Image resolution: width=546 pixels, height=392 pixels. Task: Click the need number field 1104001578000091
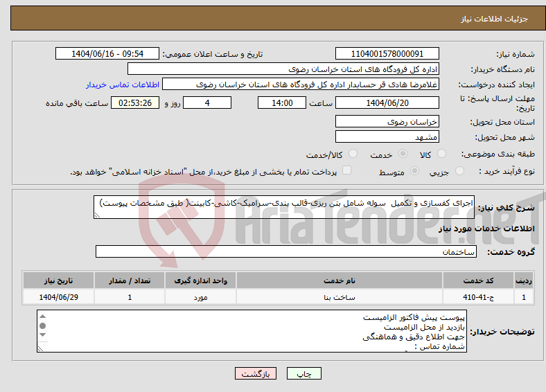(x=387, y=53)
